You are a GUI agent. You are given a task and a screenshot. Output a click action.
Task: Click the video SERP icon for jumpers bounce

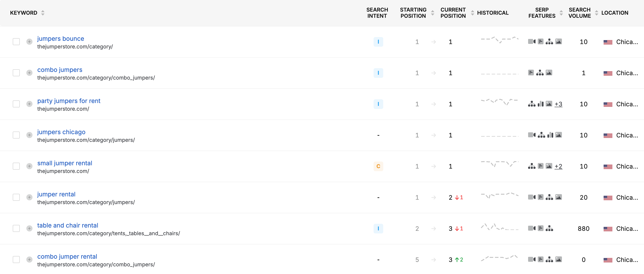click(532, 41)
